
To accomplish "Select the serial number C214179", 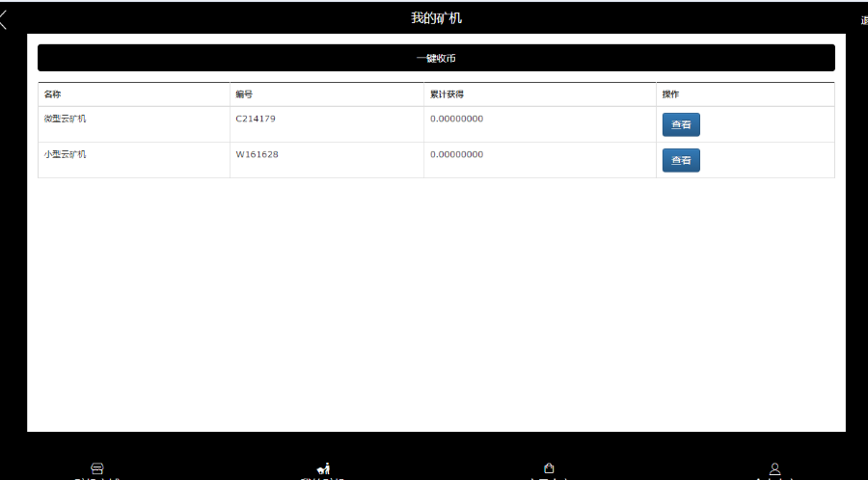I will pyautogui.click(x=256, y=119).
